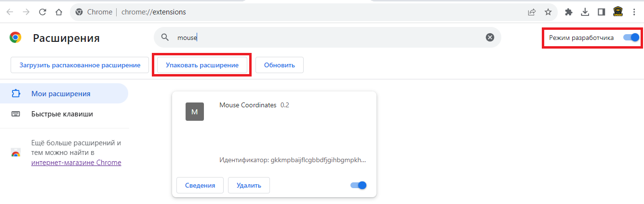This screenshot has height=204, width=644.
Task: Go to the home page icon
Action: (59, 12)
